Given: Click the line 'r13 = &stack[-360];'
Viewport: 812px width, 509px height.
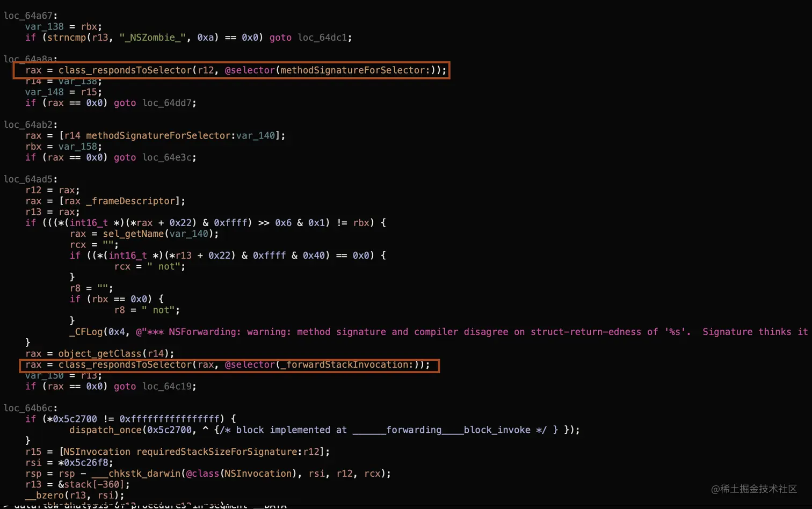Looking at the screenshot, I should coord(77,485).
